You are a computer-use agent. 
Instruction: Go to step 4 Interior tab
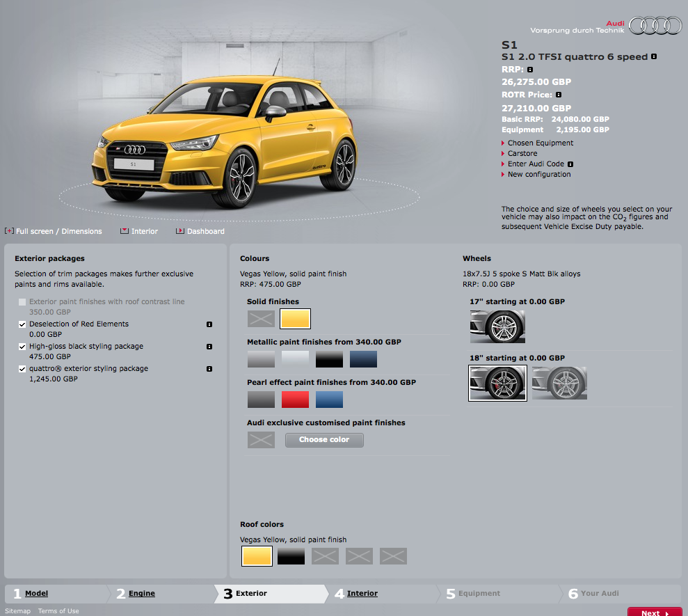362,594
